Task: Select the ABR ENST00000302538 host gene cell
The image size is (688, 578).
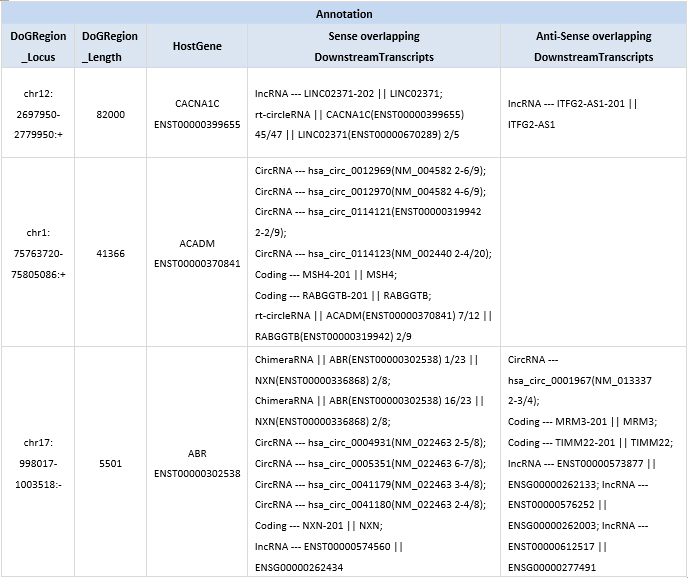Action: click(196, 462)
